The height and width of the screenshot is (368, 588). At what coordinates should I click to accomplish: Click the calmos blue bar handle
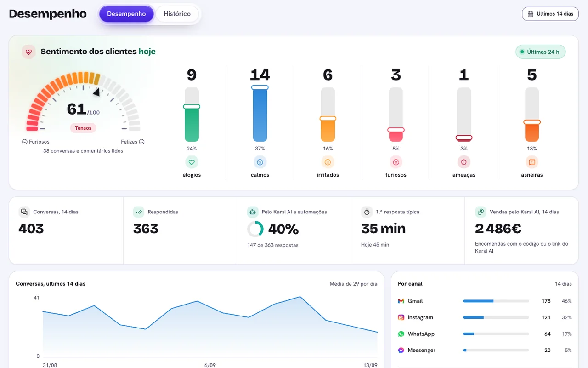pyautogui.click(x=260, y=87)
